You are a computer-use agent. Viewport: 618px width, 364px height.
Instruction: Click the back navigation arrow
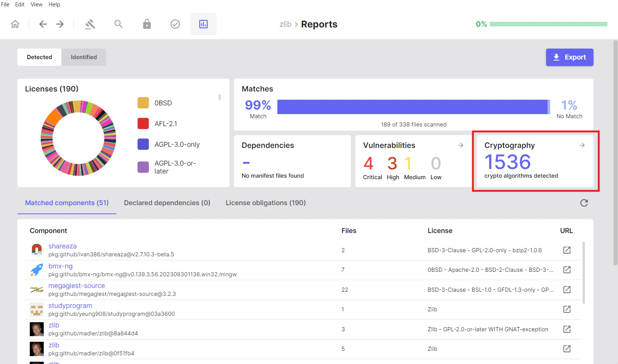point(43,24)
